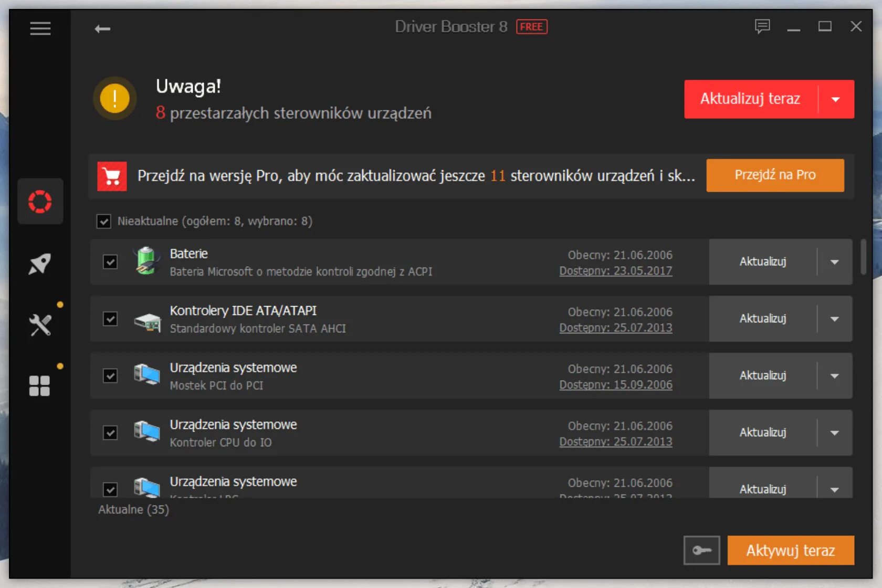The width and height of the screenshot is (882, 588).
Task: Uncheck the Baterie driver checkbox
Action: (x=110, y=262)
